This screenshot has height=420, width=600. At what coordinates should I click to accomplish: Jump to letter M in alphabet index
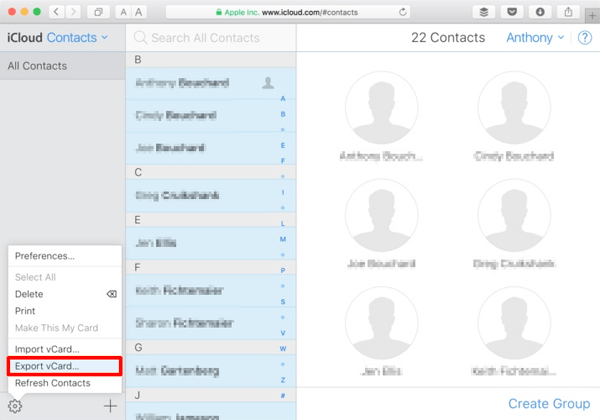(283, 239)
